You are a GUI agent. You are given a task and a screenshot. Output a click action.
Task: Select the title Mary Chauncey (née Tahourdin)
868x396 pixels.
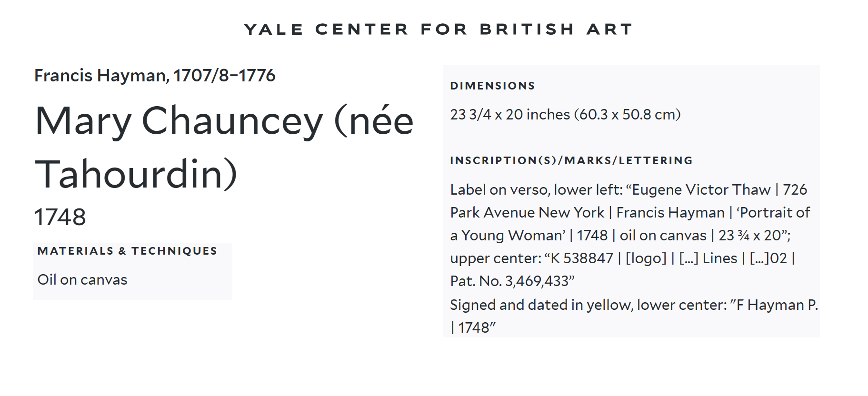coord(224,147)
